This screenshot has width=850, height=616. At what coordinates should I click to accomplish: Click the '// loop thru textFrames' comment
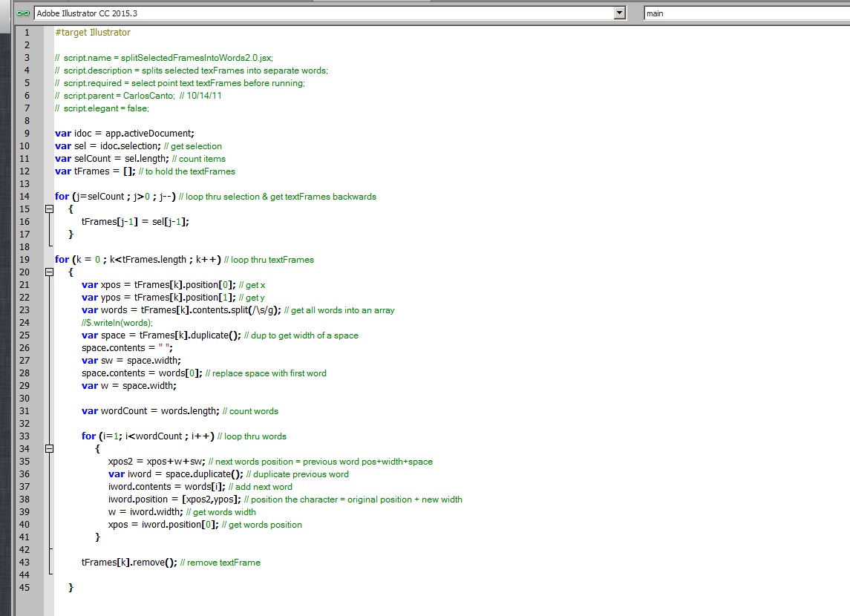(269, 260)
